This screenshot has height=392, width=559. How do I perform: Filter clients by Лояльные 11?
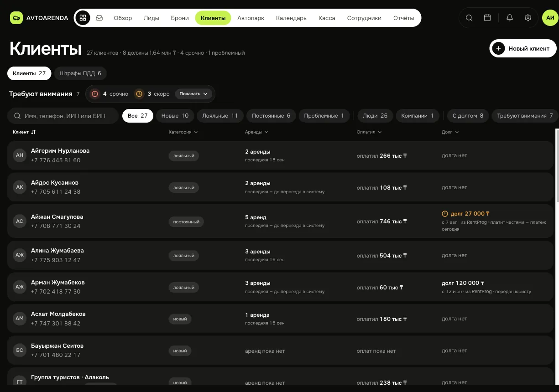pyautogui.click(x=220, y=116)
